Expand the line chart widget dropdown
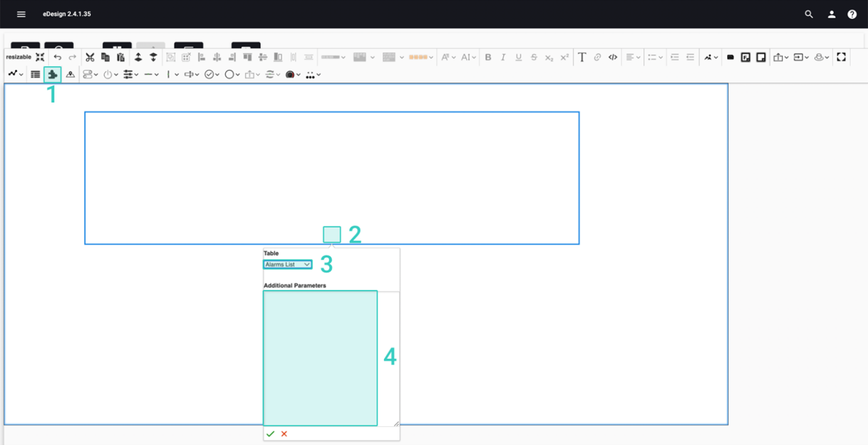Screen dimensions: 868x445 coord(16,74)
